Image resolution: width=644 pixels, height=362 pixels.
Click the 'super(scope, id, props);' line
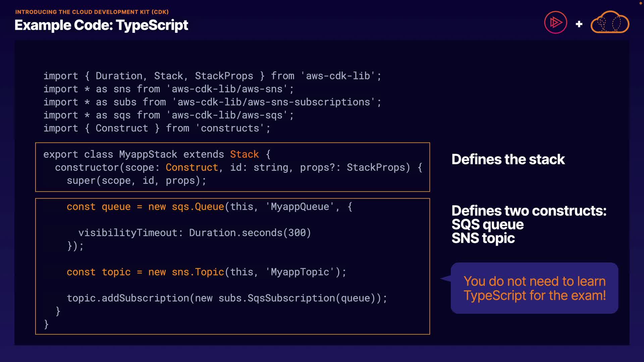click(136, 180)
